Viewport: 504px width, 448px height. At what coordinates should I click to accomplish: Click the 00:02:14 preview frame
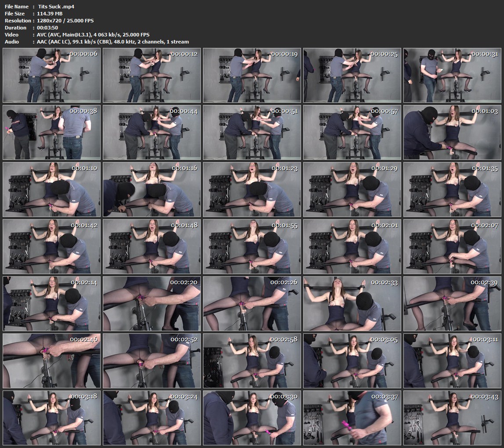(x=52, y=303)
